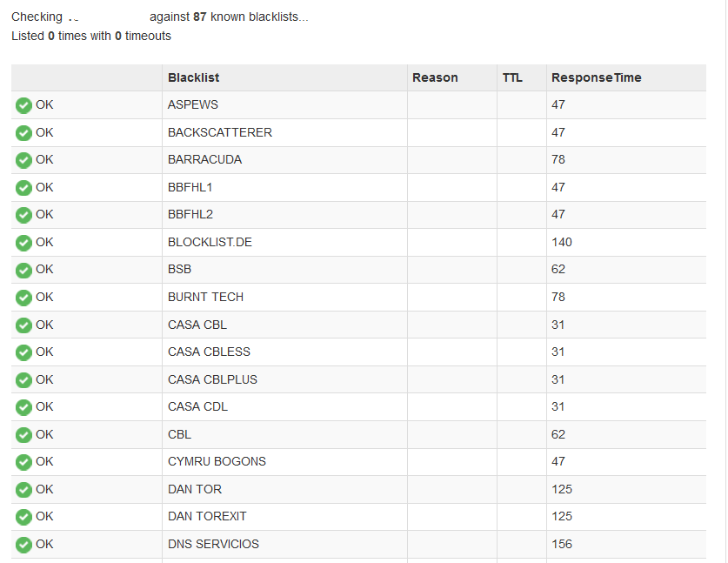The width and height of the screenshot is (728, 563).
Task: Sort by the Blacklist column header
Action: pyautogui.click(x=193, y=77)
